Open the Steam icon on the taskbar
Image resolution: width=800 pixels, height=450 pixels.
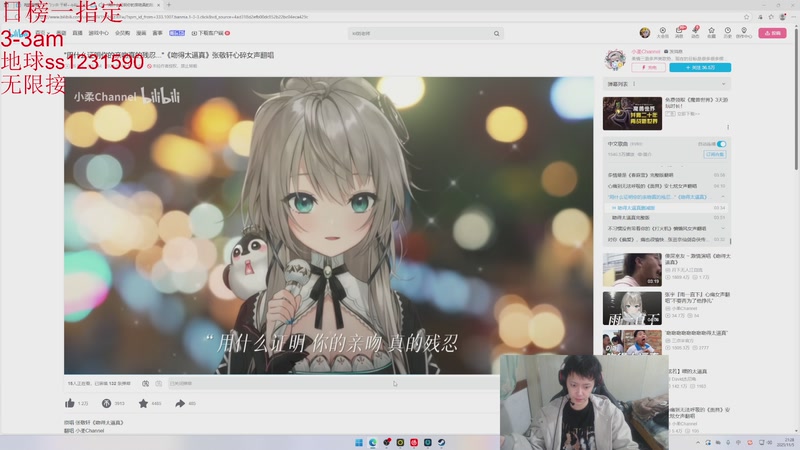click(441, 442)
